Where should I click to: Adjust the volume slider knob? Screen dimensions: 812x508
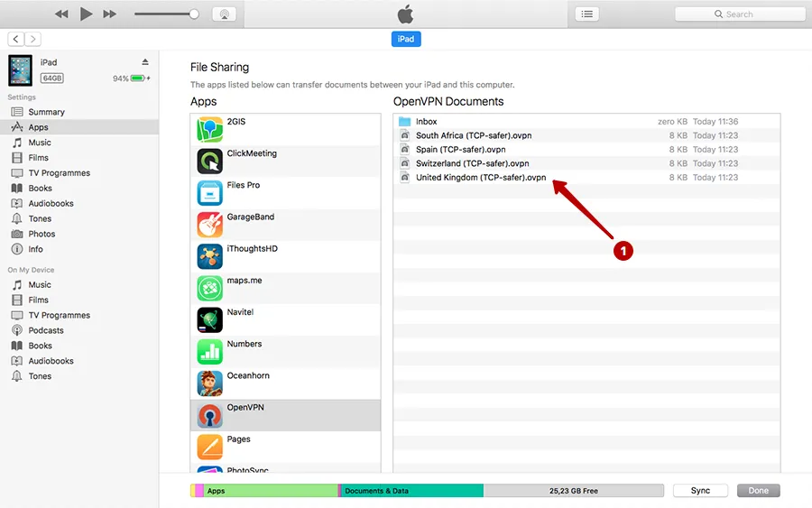click(194, 14)
